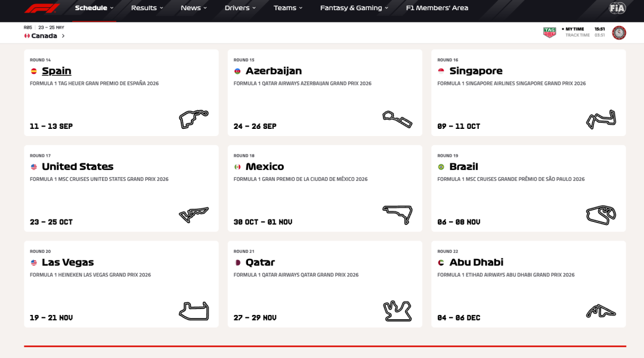The image size is (644, 358).
Task: Click the Mexico flag icon
Action: [x=237, y=167]
